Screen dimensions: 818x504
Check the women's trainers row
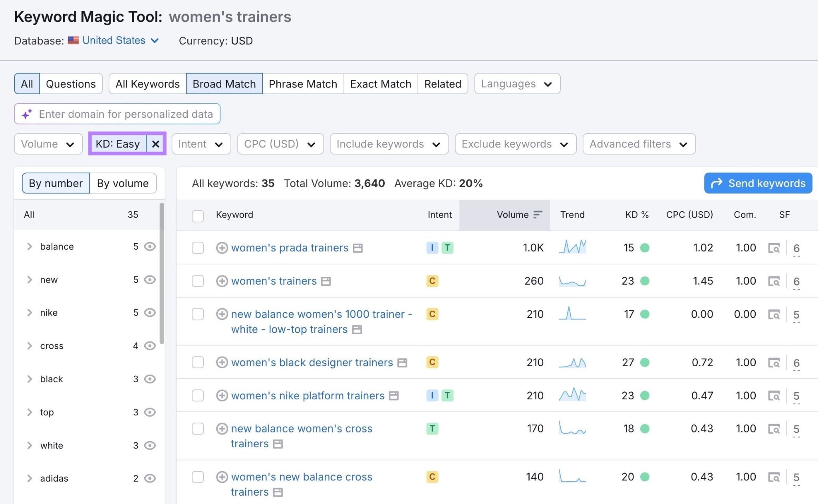(198, 281)
